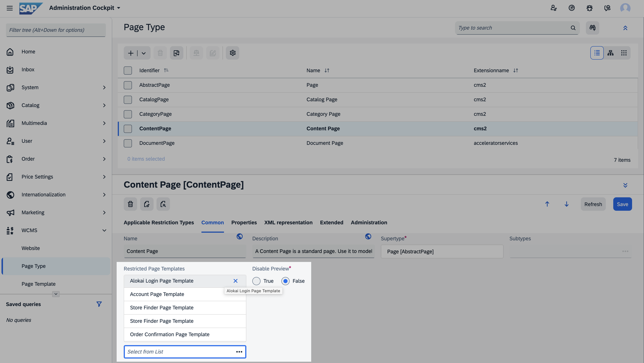Collapse the Page Type search panel
The image size is (644, 363).
click(625, 28)
